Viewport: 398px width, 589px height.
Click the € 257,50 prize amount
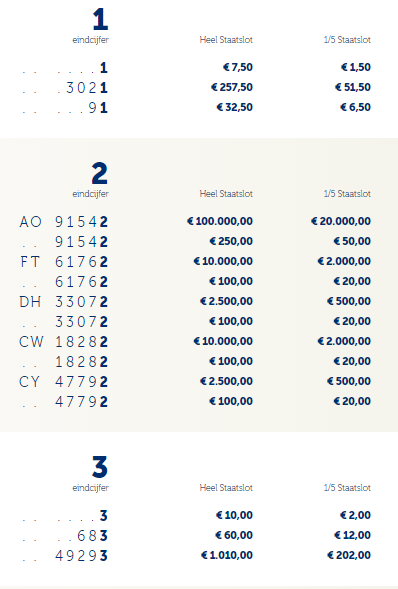click(x=232, y=87)
